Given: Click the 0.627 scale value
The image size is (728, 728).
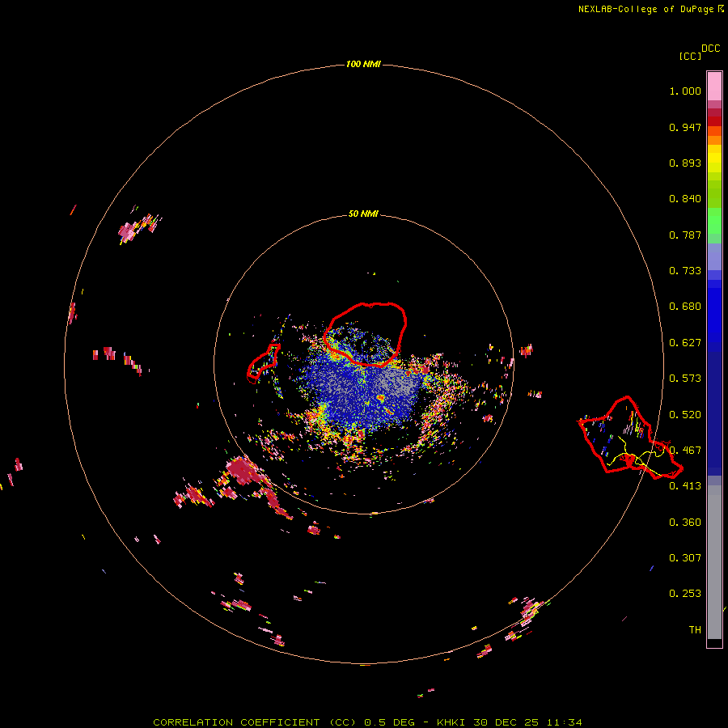Looking at the screenshot, I should coord(685,343).
